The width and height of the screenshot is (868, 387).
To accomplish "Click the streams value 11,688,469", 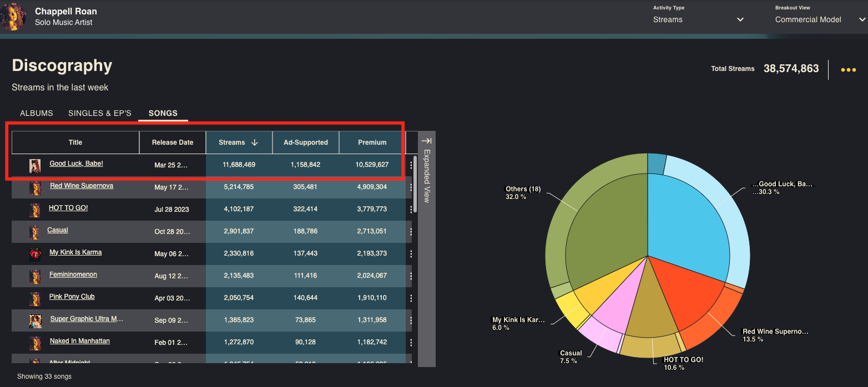I will point(239,165).
